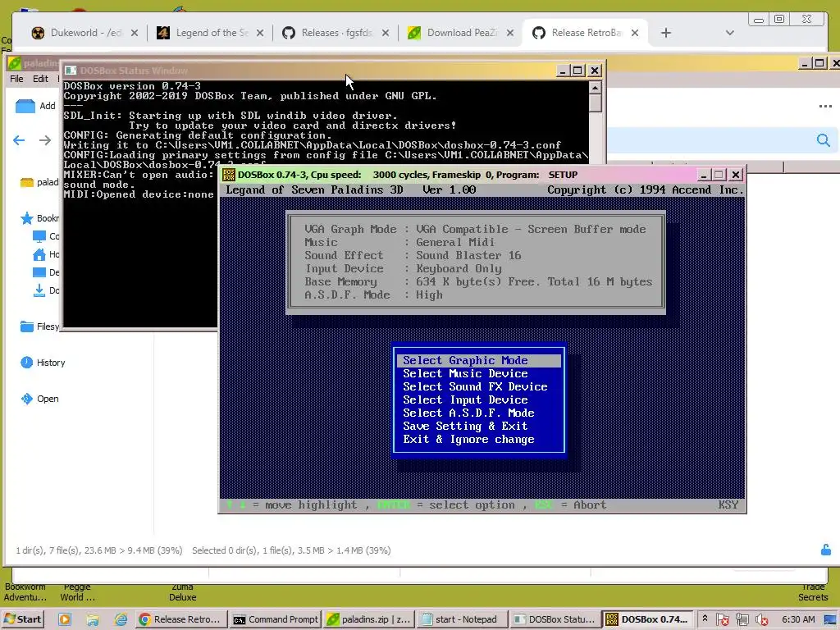
Task: Click the network tray icon
Action: point(742,620)
